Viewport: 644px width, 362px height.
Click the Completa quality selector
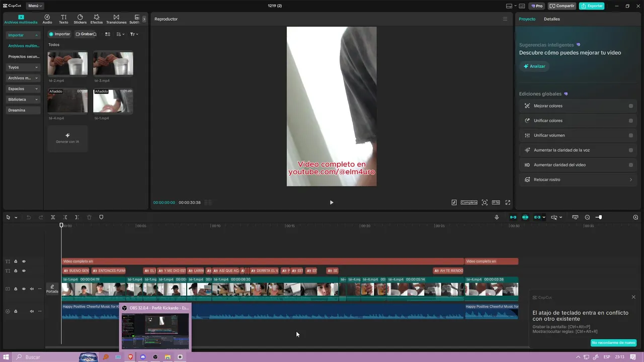[469, 203]
